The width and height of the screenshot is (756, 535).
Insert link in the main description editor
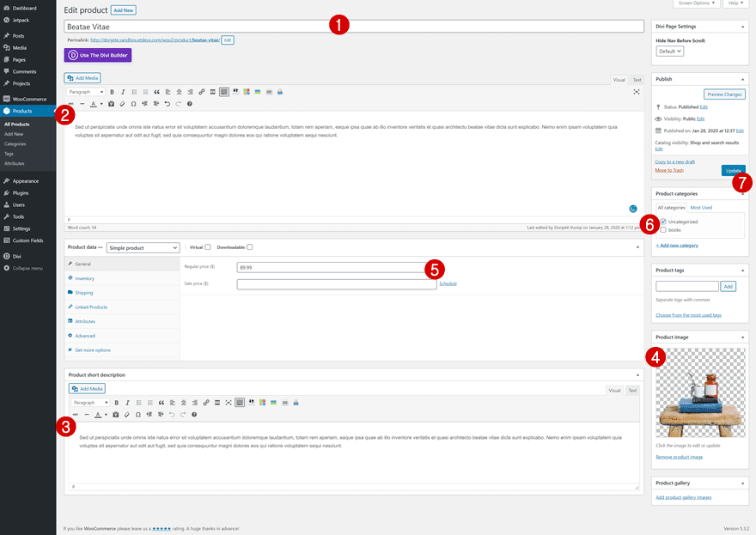click(x=202, y=92)
